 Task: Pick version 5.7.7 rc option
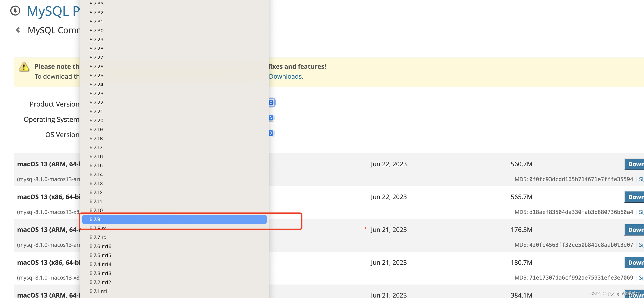pyautogui.click(x=98, y=237)
